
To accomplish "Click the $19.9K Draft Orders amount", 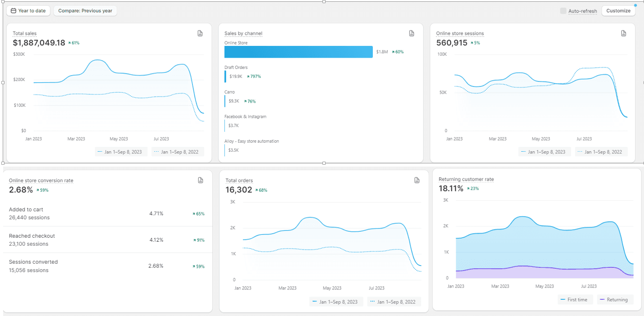I will pos(236,77).
